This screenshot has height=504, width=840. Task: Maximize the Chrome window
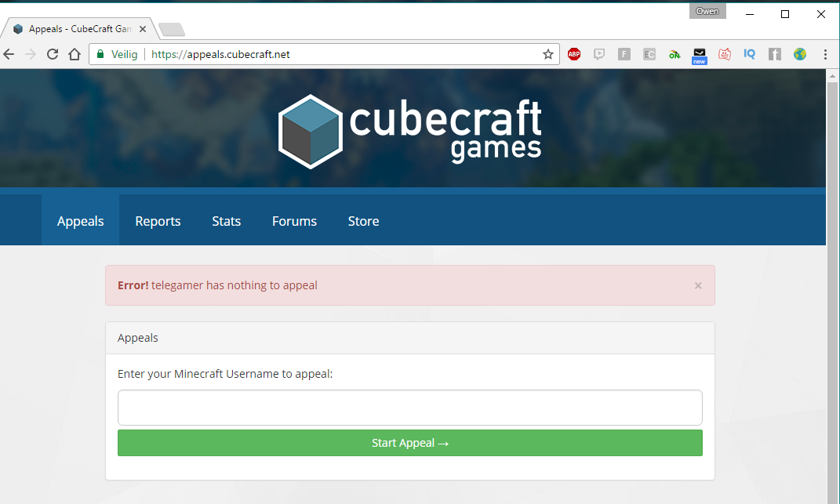785,14
